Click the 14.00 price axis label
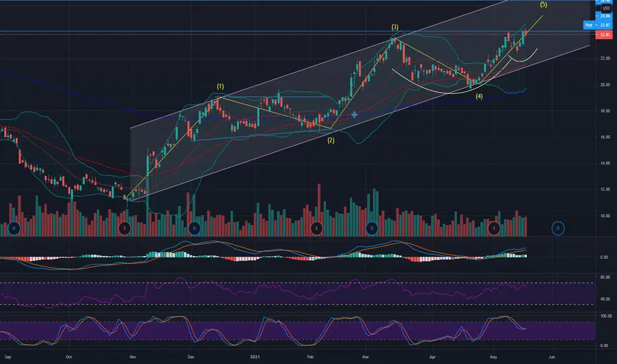Screen dimensions: 617x364 (x=605, y=163)
